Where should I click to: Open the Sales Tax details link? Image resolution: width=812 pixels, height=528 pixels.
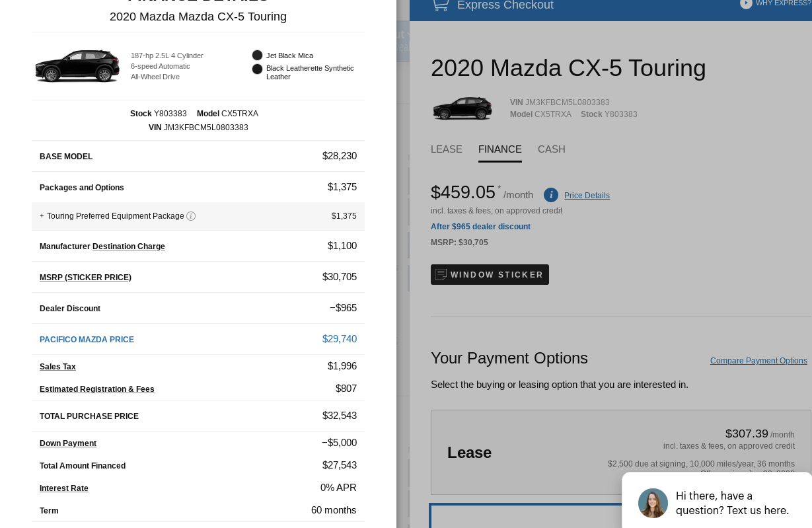click(57, 367)
